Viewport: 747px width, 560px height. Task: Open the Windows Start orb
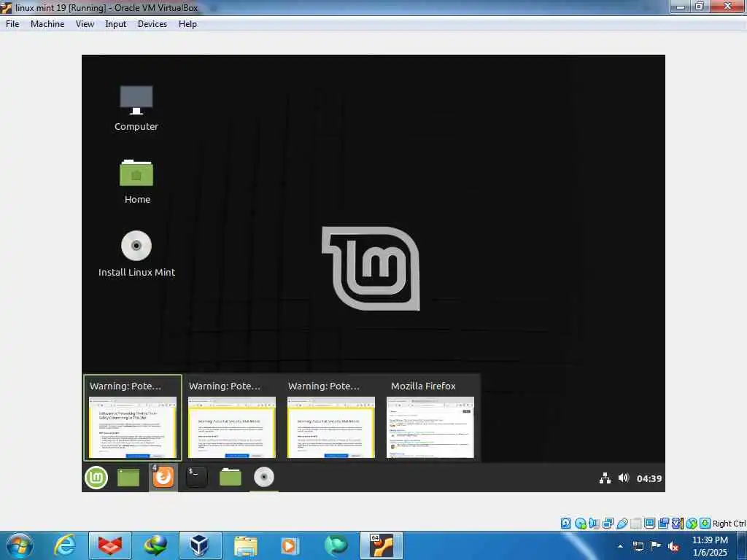20,545
